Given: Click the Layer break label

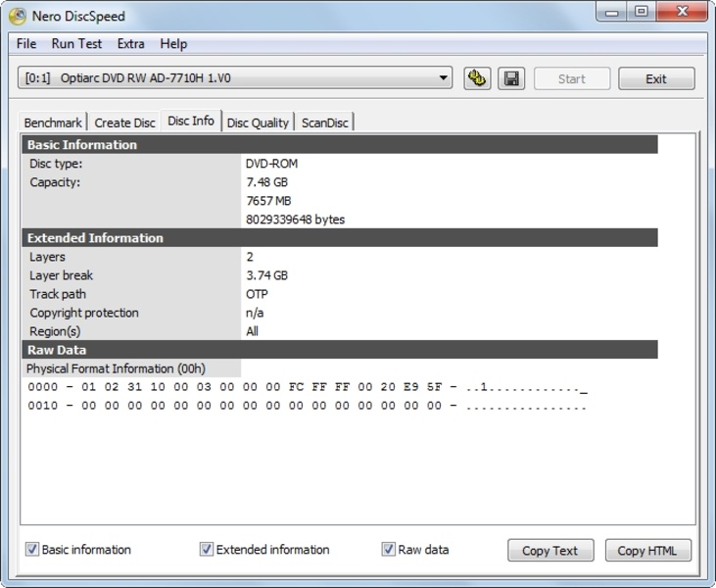Looking at the screenshot, I should click(61, 275).
